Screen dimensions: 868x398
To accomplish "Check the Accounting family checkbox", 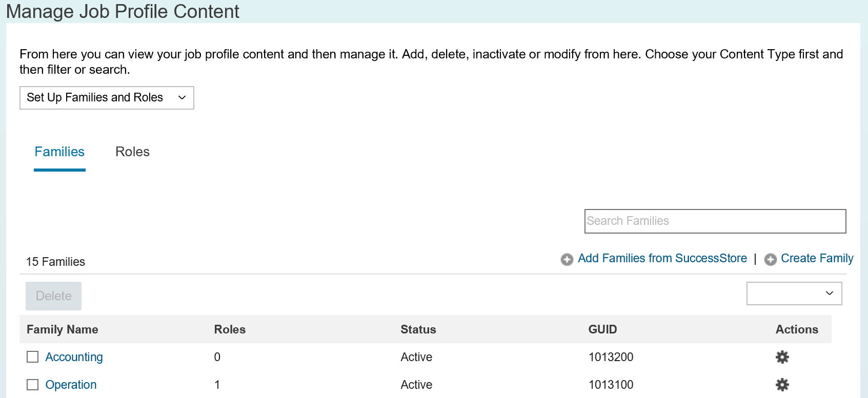I will [x=33, y=357].
